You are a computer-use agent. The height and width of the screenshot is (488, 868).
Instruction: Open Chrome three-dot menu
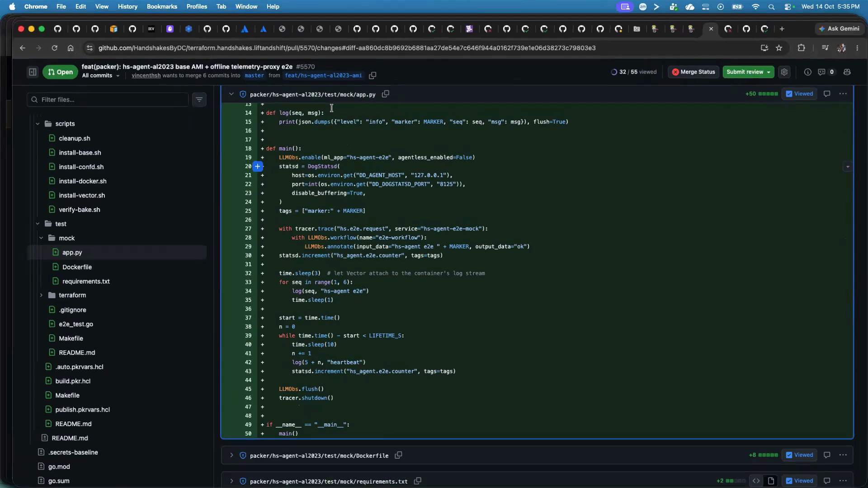857,48
